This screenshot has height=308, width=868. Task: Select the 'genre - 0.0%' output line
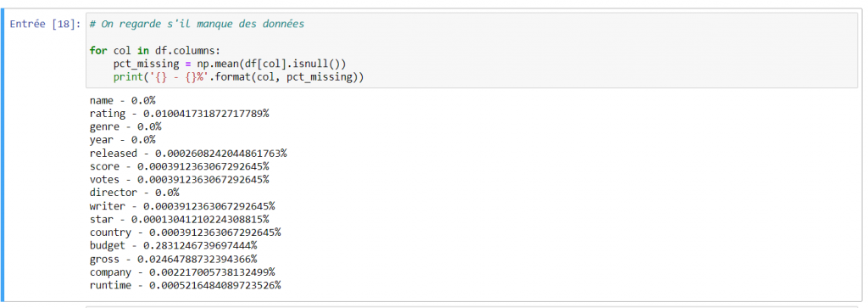click(x=125, y=127)
